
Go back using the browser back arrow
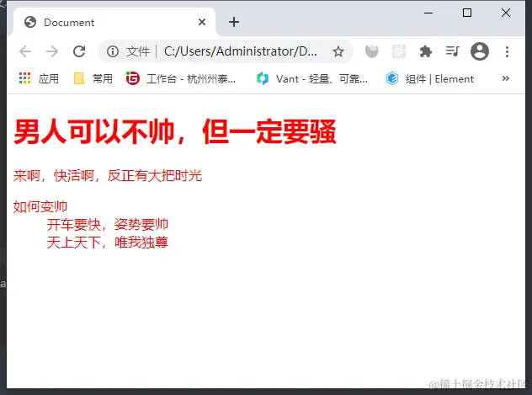click(x=25, y=51)
